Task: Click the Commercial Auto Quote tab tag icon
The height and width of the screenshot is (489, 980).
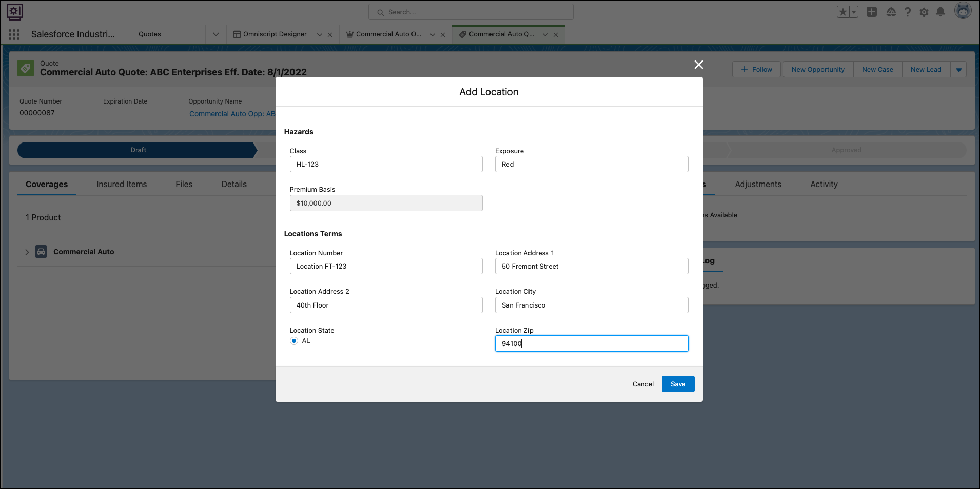Action: click(463, 34)
